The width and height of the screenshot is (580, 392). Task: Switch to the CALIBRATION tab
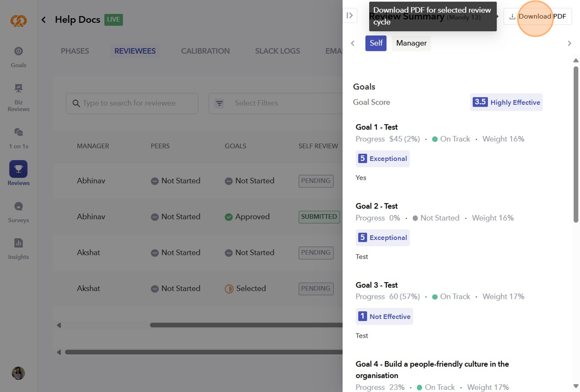(205, 51)
